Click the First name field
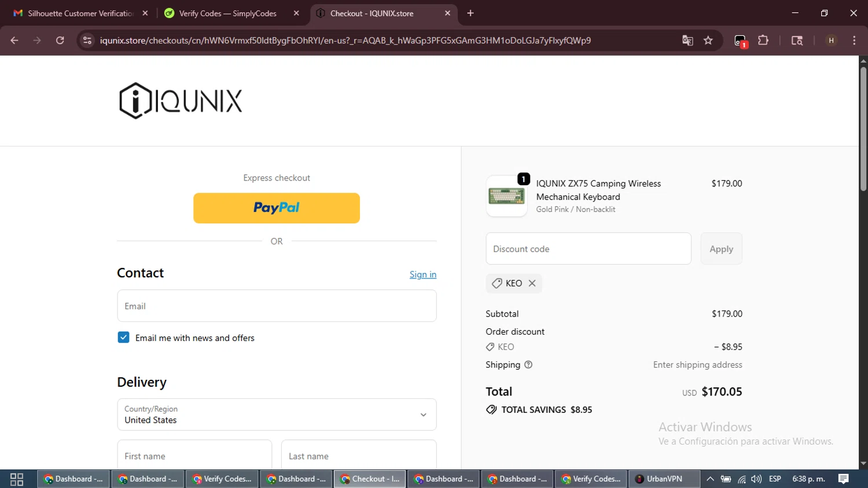Screen dimensions: 868x488 click(x=194, y=456)
